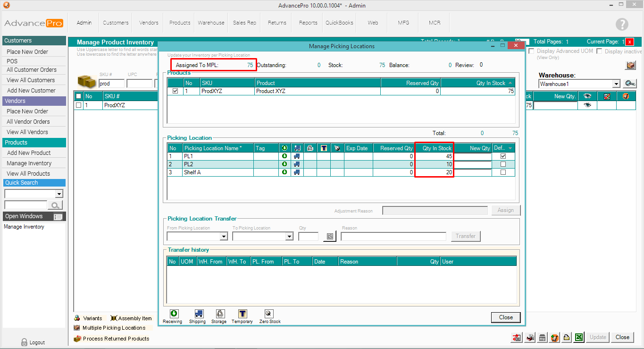Select the QuickBooks menu item
This screenshot has width=644, height=349.
click(x=339, y=23)
